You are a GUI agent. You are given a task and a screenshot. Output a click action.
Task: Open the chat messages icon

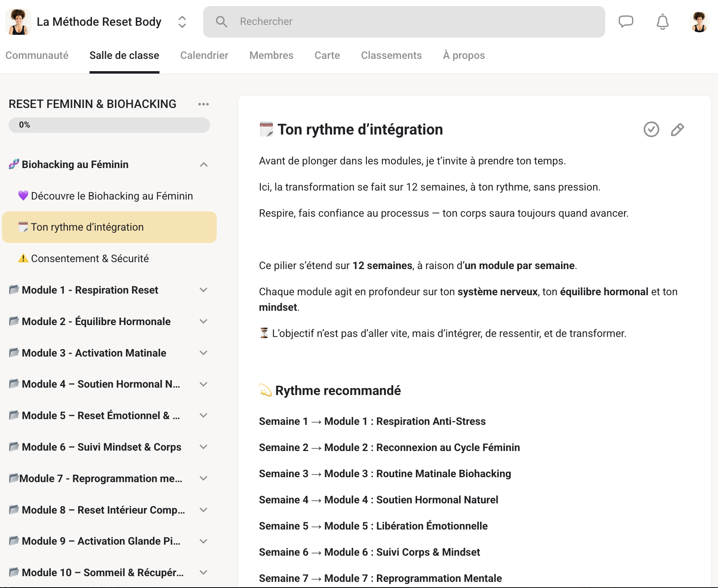coord(626,21)
